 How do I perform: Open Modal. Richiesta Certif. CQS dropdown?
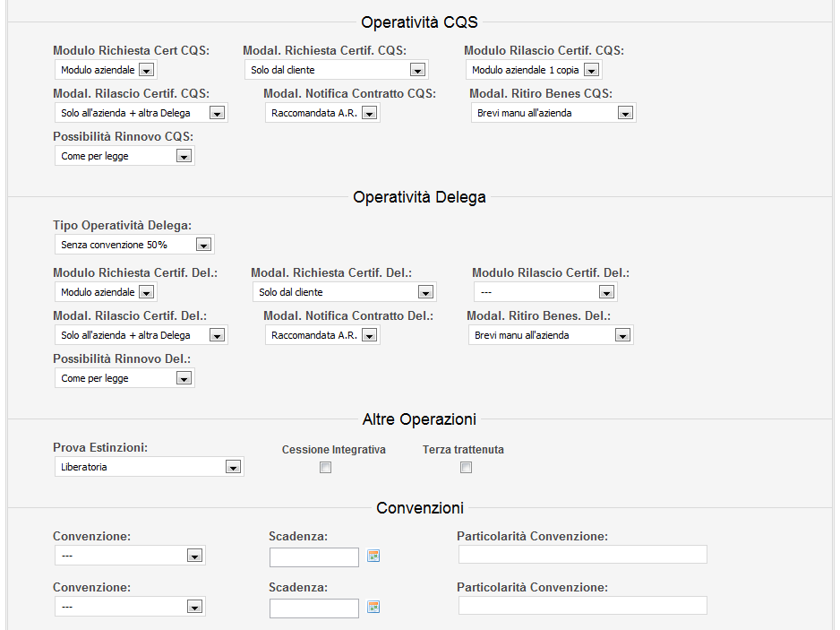(x=337, y=70)
